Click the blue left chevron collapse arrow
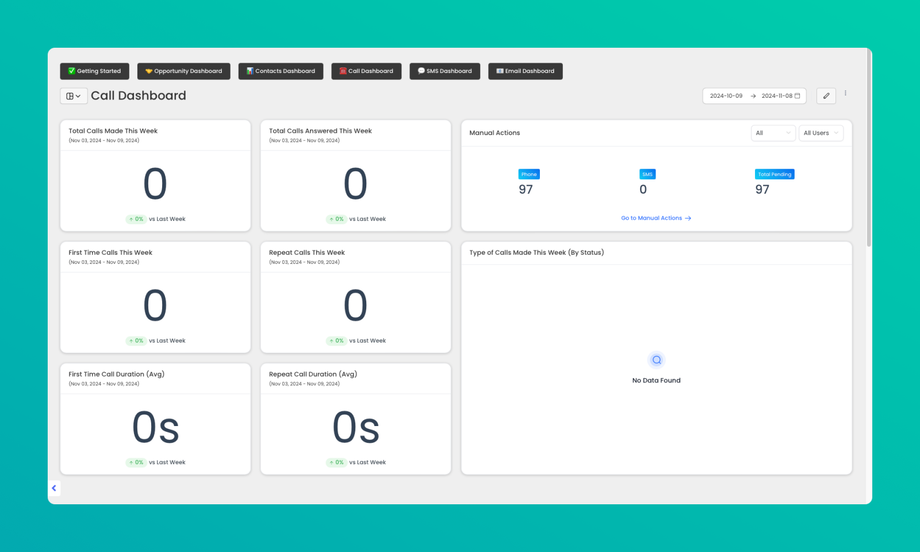Screen dimensions: 920x552 [x=54, y=487]
